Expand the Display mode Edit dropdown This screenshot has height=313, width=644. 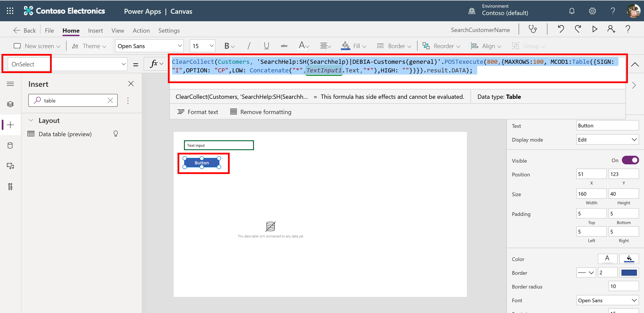click(x=607, y=140)
